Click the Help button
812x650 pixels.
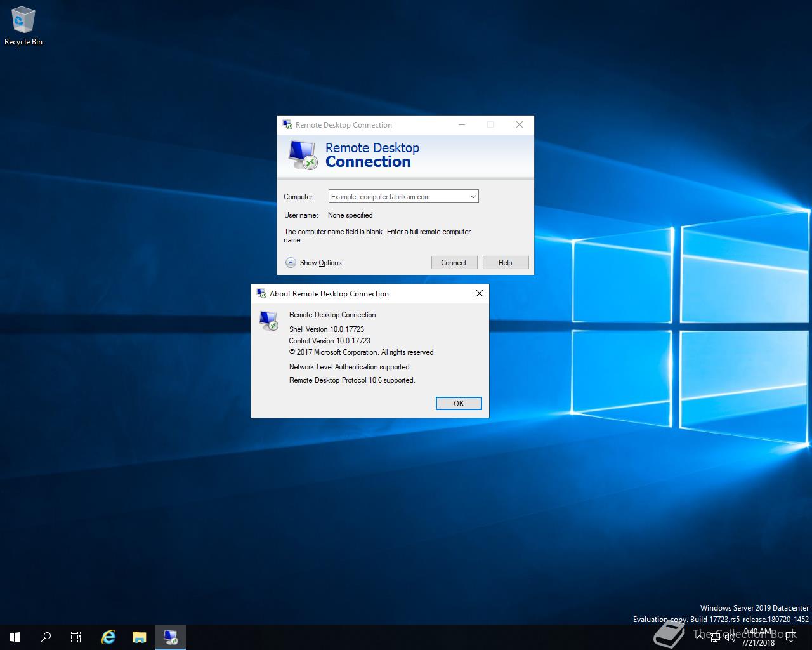[506, 263]
